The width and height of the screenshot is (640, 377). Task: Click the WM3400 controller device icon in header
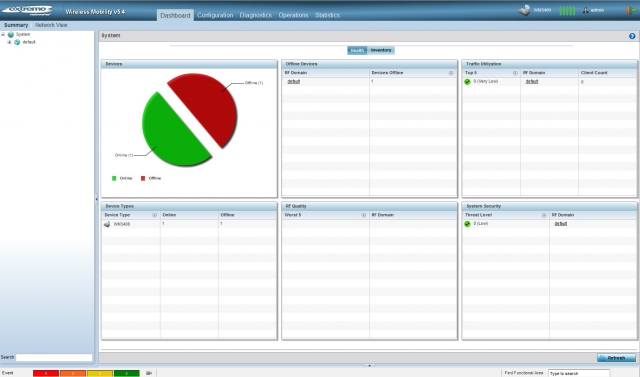pos(524,10)
